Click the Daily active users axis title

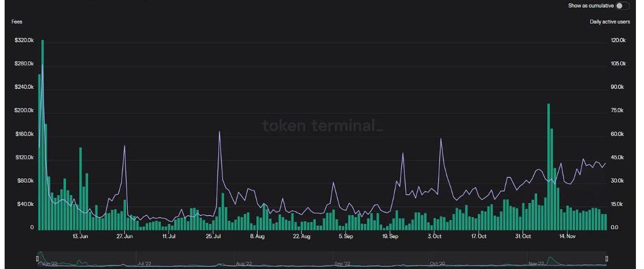tap(609, 22)
